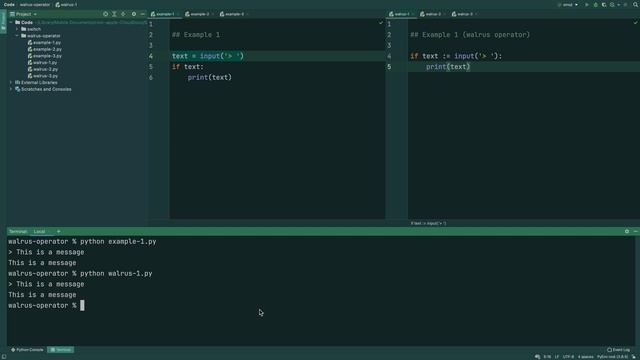Viewport: 640px width, 360px height.
Task: Click Code in the breadcrumb bar
Action: point(9,4)
